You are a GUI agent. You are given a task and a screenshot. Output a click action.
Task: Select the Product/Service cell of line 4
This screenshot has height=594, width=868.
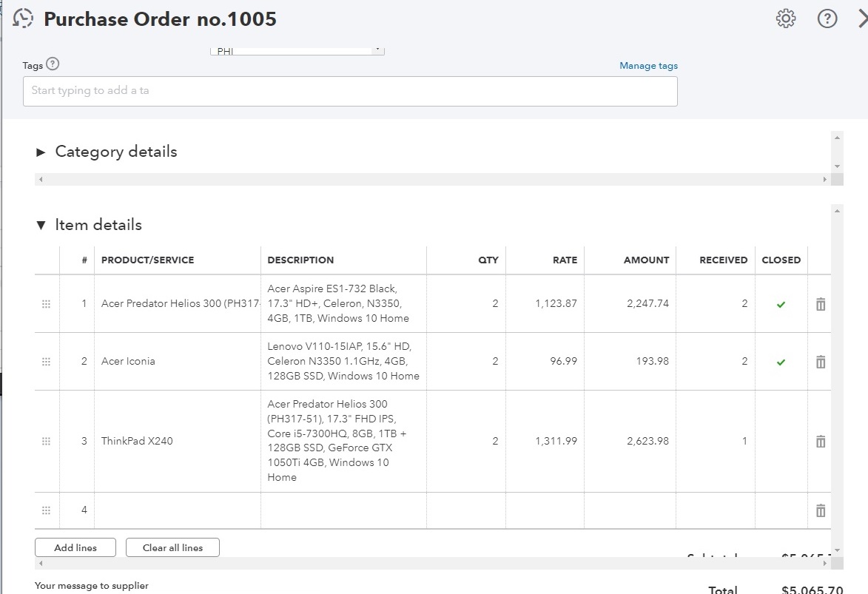click(x=178, y=510)
